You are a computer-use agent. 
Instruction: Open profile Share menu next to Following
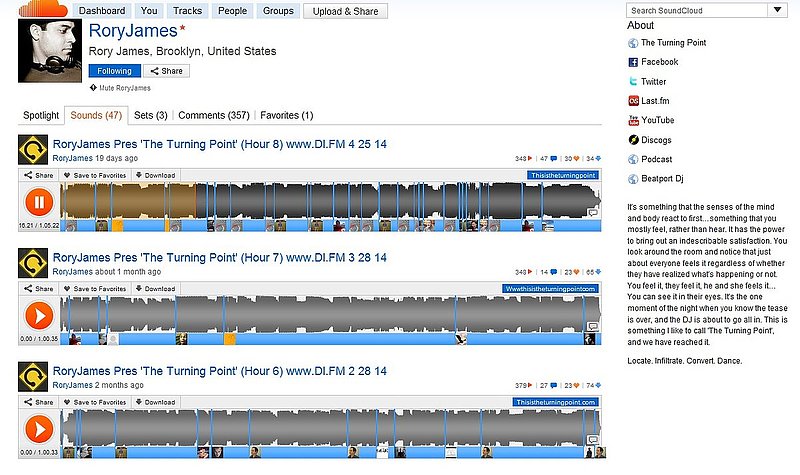(x=167, y=71)
